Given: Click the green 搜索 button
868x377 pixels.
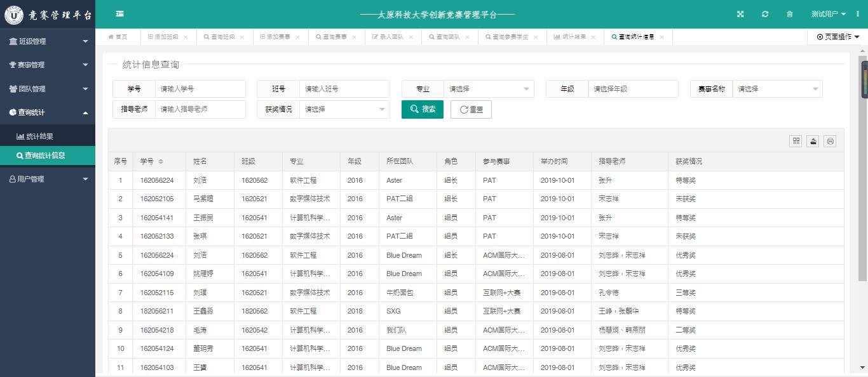Looking at the screenshot, I should point(423,109).
